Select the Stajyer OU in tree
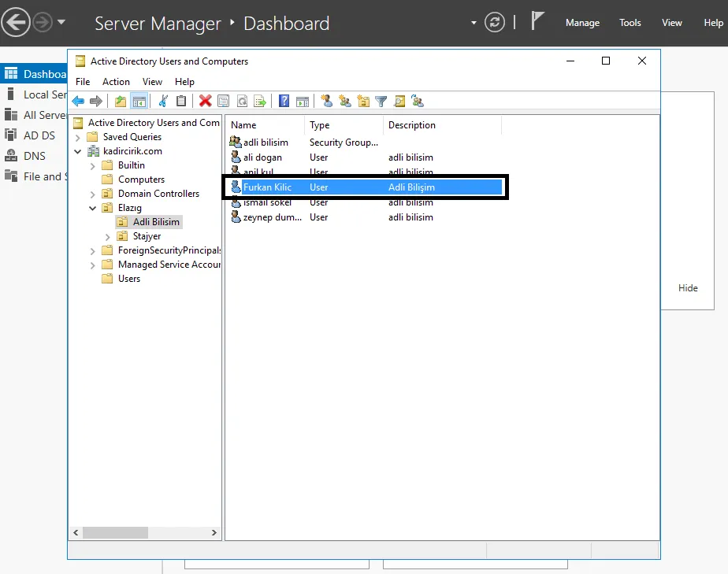 pos(147,236)
